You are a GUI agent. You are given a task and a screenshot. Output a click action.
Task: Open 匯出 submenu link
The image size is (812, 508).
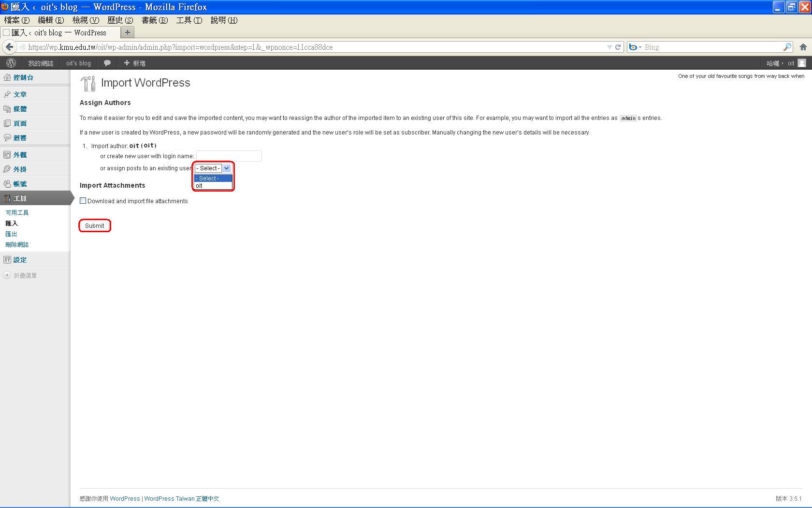(11, 234)
